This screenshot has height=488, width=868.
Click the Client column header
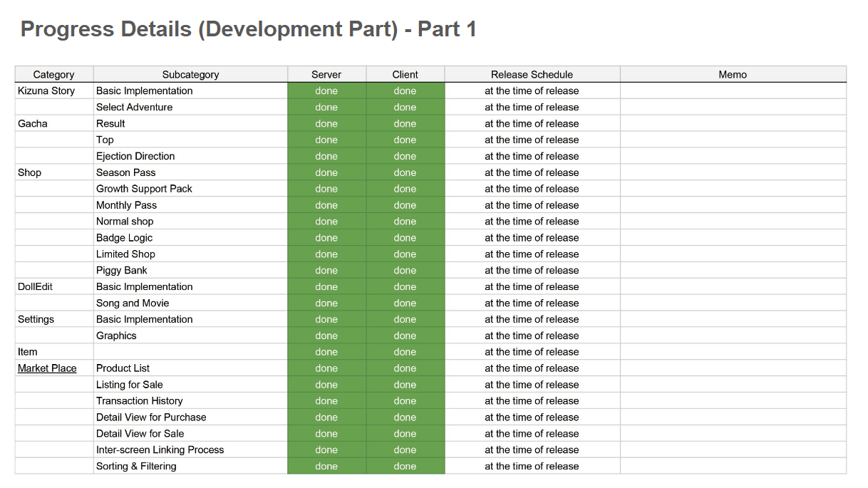click(405, 74)
